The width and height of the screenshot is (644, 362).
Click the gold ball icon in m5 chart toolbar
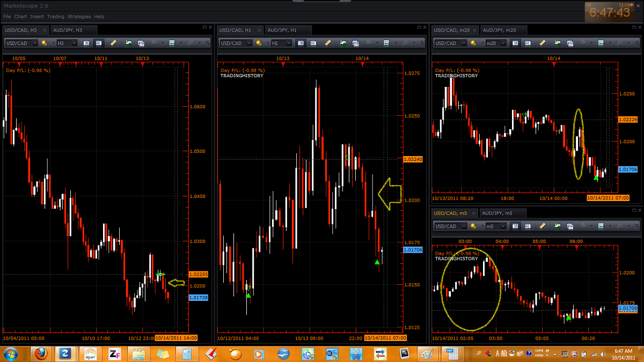coord(473,226)
